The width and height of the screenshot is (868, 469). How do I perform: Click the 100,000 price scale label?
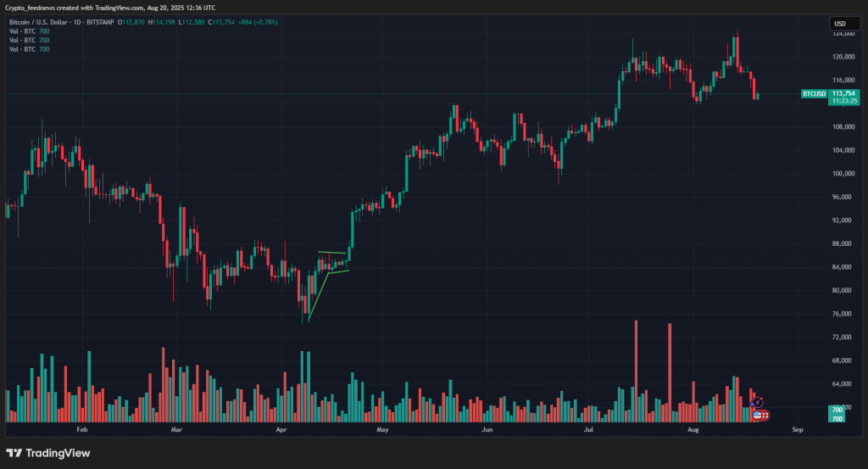(x=843, y=174)
